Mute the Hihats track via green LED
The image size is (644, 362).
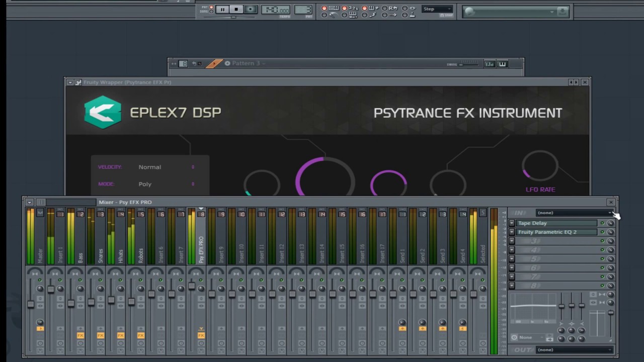(120, 280)
